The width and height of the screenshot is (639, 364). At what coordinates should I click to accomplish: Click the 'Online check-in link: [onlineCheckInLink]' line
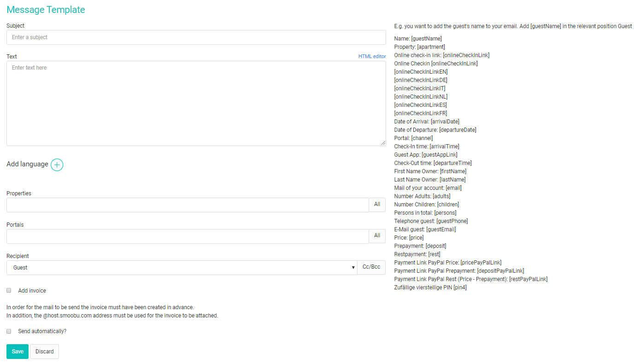pyautogui.click(x=442, y=55)
